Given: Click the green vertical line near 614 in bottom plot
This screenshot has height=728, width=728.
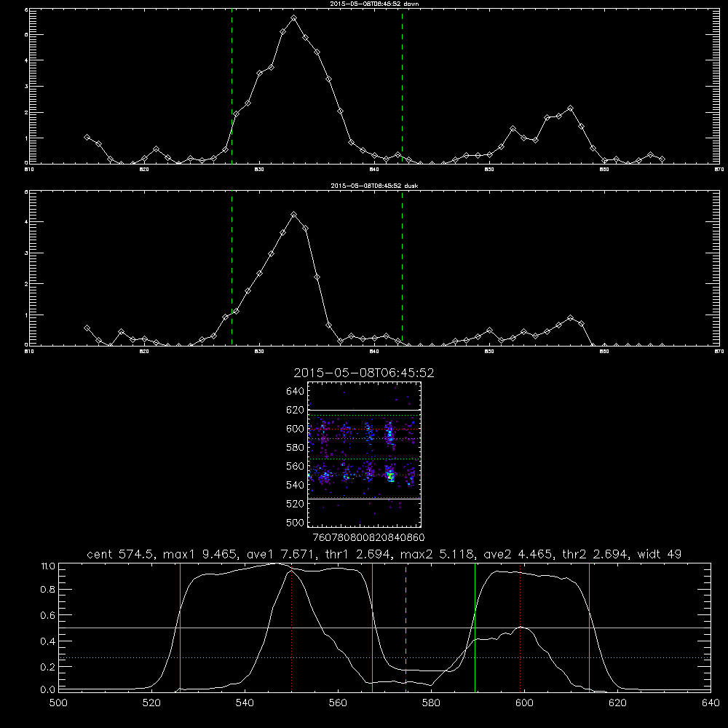Looking at the screenshot, I should (x=589, y=627).
